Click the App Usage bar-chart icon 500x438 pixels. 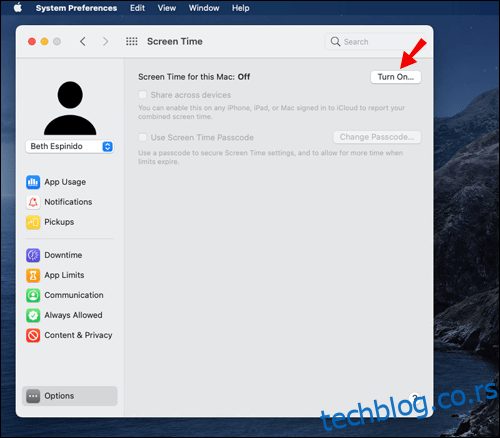point(33,182)
